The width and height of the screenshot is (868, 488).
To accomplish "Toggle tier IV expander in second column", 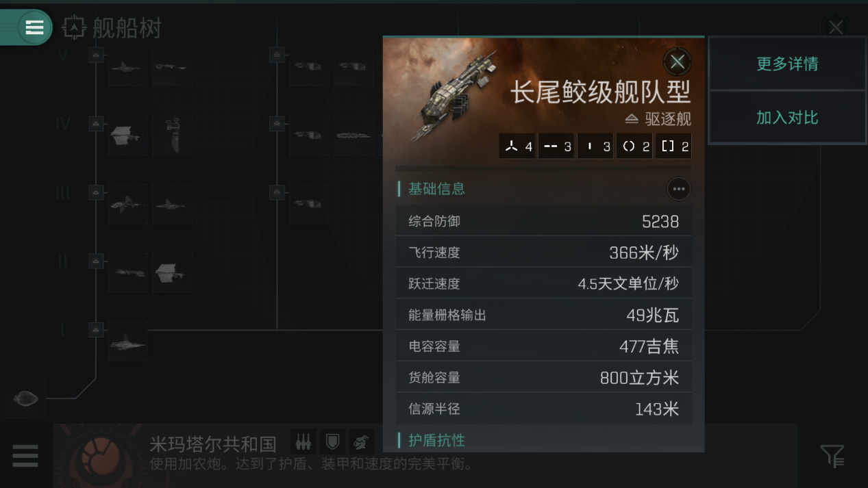I will [277, 124].
